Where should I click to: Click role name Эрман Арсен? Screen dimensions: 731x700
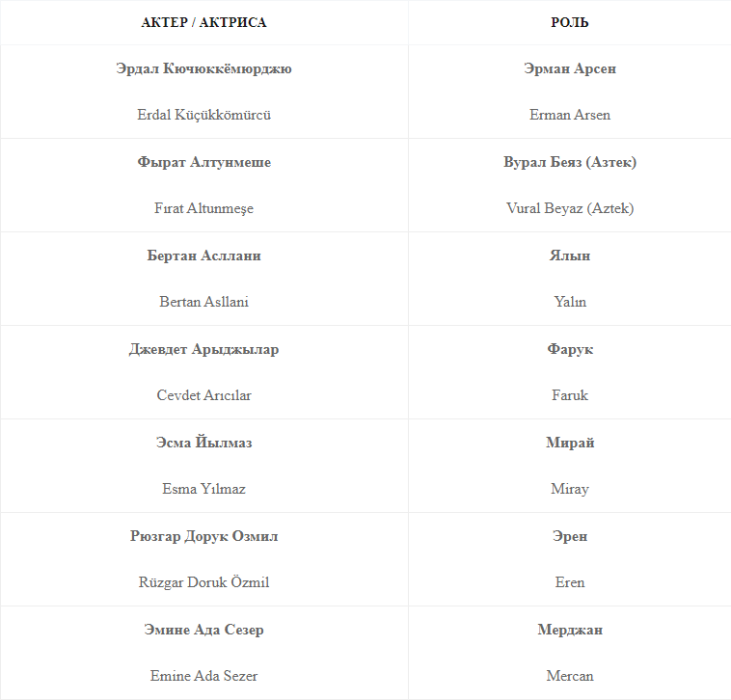pos(569,68)
